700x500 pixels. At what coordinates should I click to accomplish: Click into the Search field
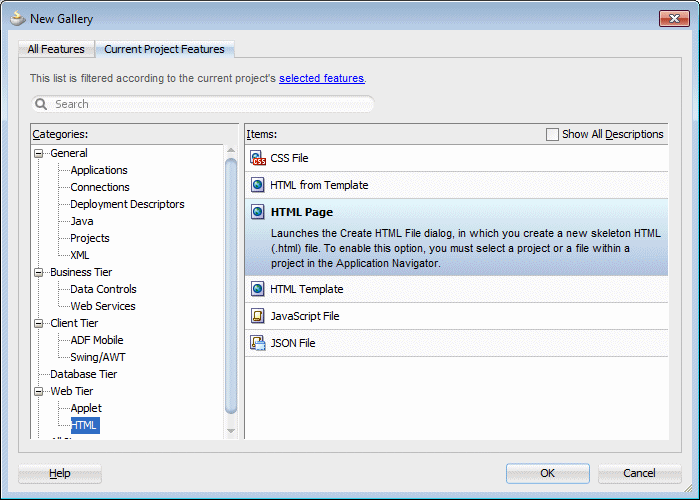click(210, 104)
